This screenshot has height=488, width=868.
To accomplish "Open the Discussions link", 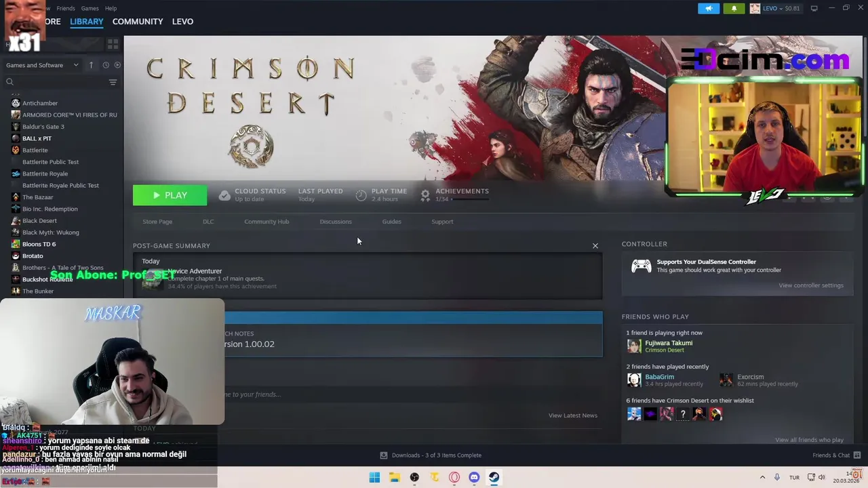I will [x=336, y=222].
